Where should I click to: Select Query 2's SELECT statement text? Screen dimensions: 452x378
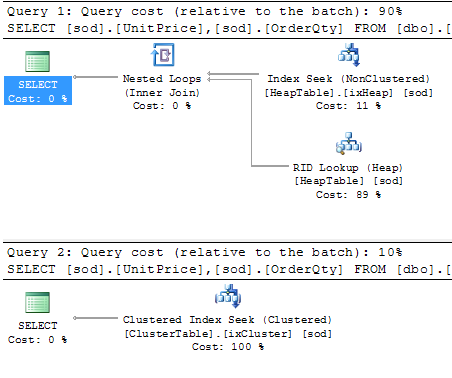(x=229, y=269)
